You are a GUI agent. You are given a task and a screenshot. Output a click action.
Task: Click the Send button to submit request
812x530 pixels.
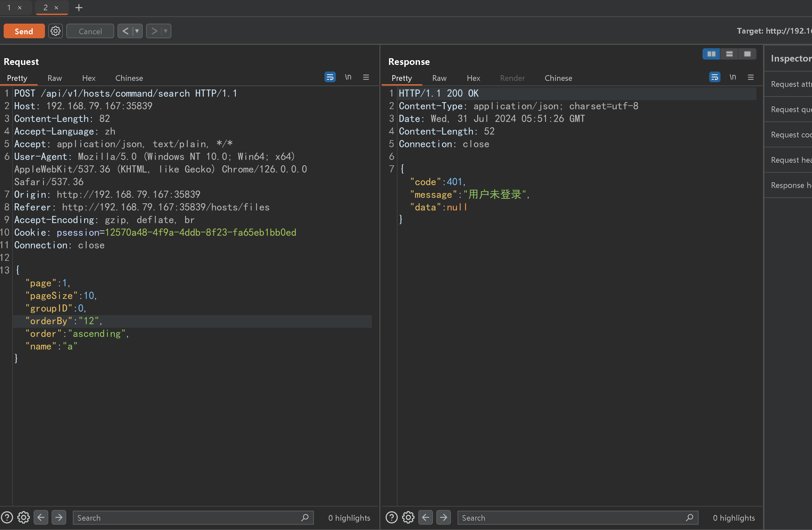(24, 31)
